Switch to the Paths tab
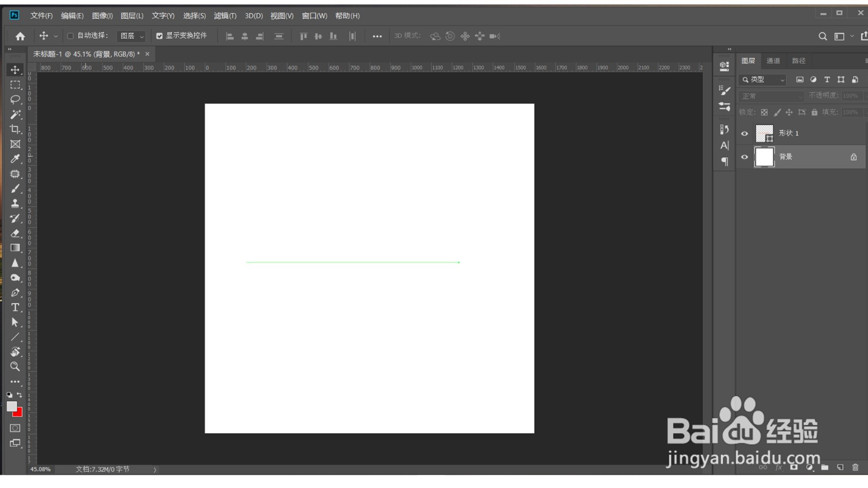This screenshot has width=868, height=488. 799,61
